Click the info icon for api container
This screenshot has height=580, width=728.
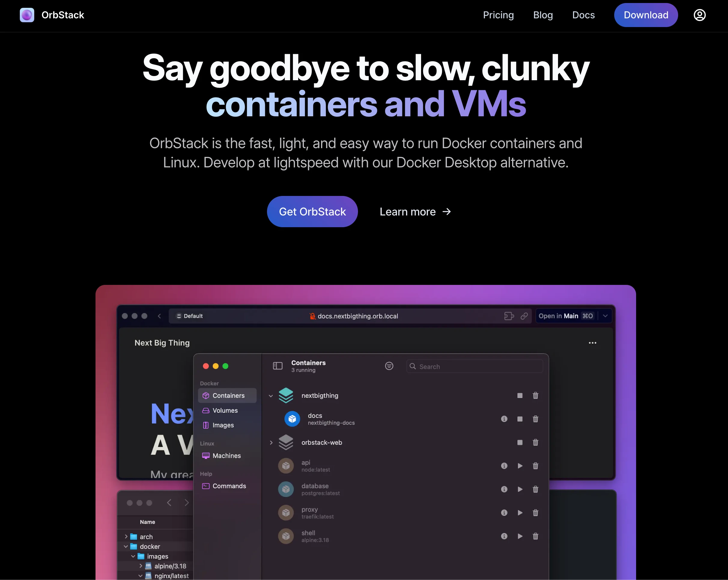pyautogui.click(x=504, y=466)
